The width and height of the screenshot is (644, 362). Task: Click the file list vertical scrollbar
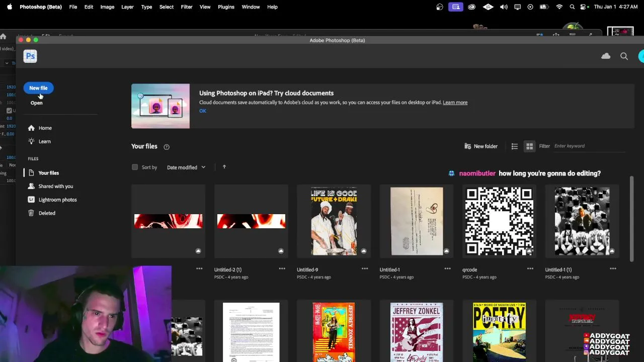click(631, 218)
